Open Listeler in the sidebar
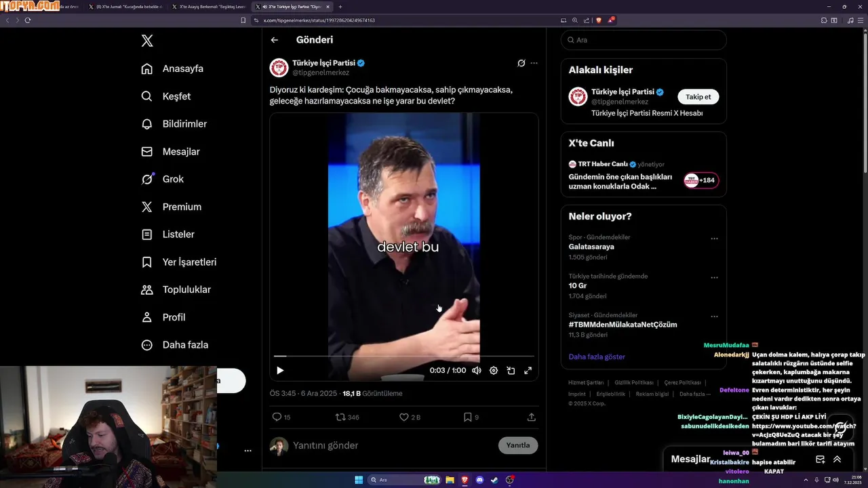The height and width of the screenshot is (488, 868). point(167,235)
